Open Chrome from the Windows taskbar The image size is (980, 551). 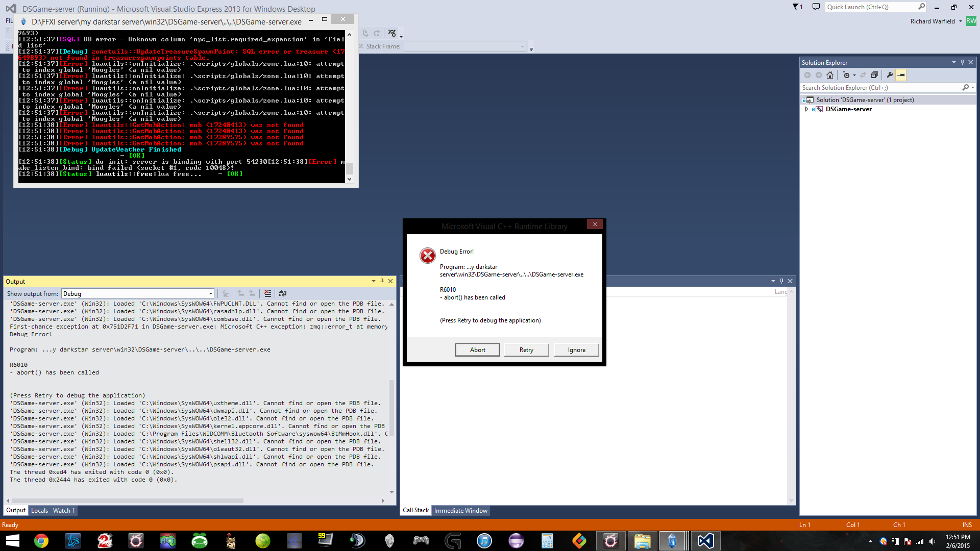click(41, 541)
